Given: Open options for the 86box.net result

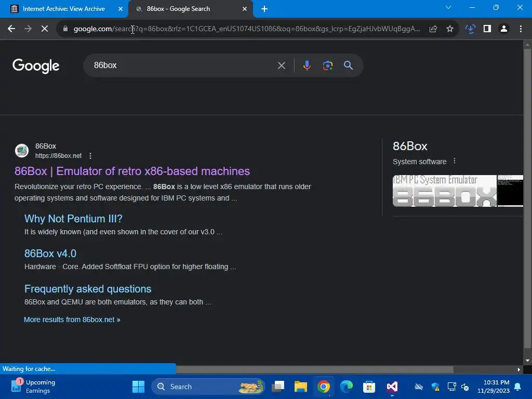Looking at the screenshot, I should (90, 156).
